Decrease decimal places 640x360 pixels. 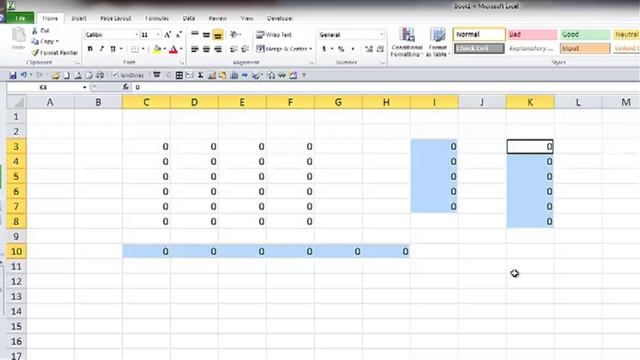point(380,49)
